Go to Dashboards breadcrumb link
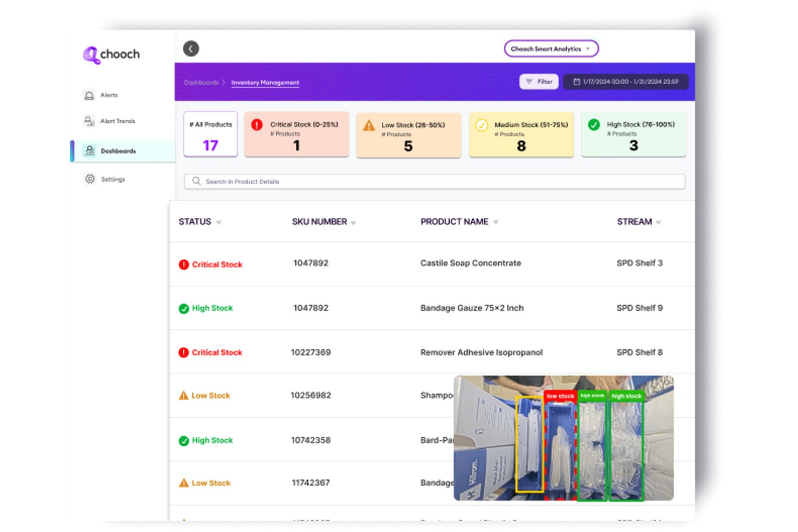Image resolution: width=798 pixels, height=532 pixels. pos(202,82)
